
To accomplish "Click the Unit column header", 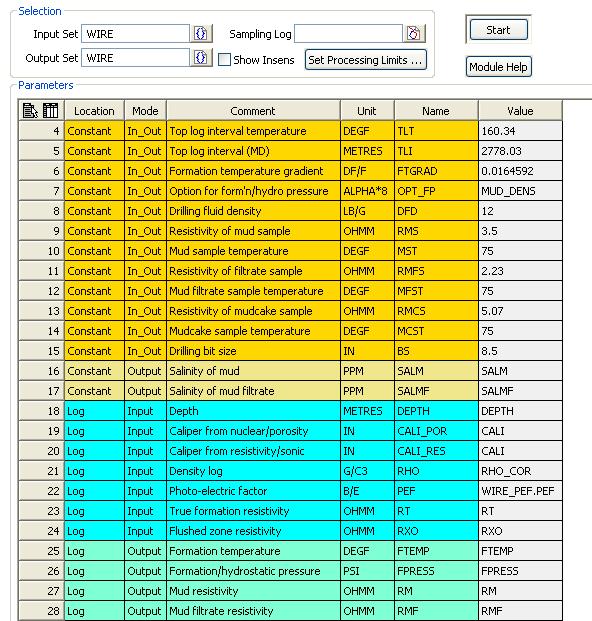I will (x=367, y=110).
